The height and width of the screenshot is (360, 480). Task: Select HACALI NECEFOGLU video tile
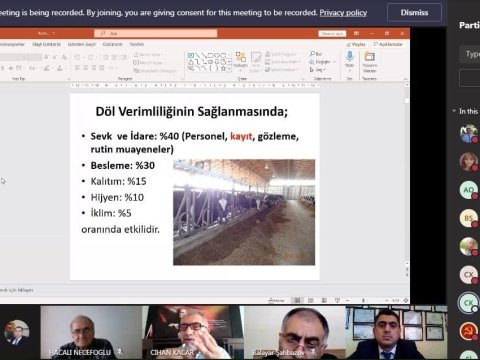[x=91, y=332]
